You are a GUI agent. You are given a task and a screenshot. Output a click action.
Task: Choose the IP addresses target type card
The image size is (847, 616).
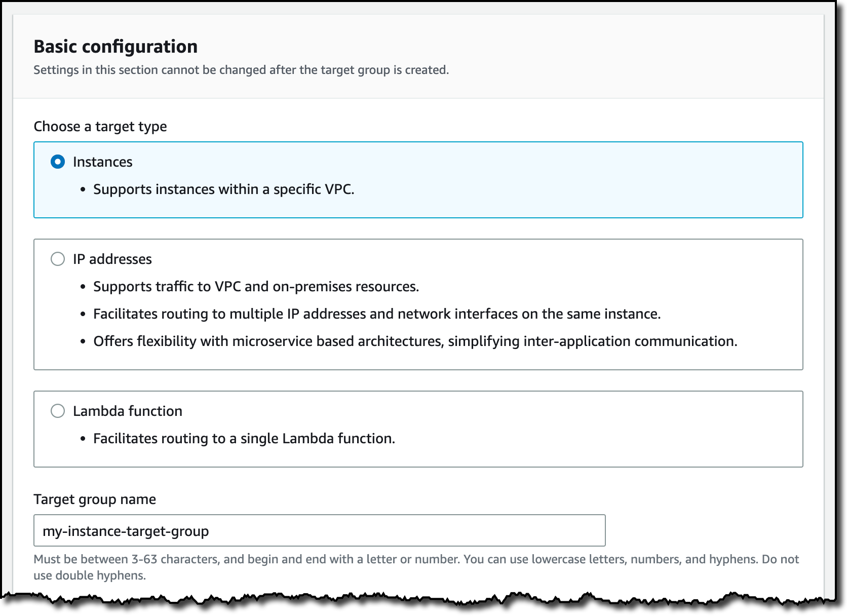418,304
